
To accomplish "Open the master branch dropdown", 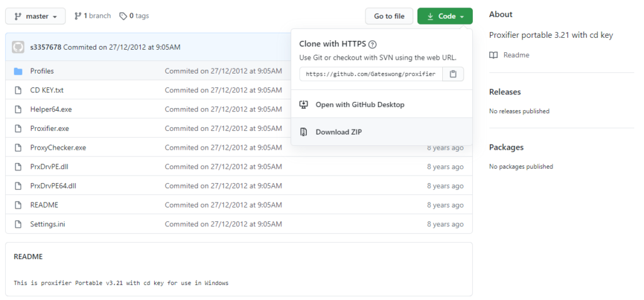I will [35, 16].
